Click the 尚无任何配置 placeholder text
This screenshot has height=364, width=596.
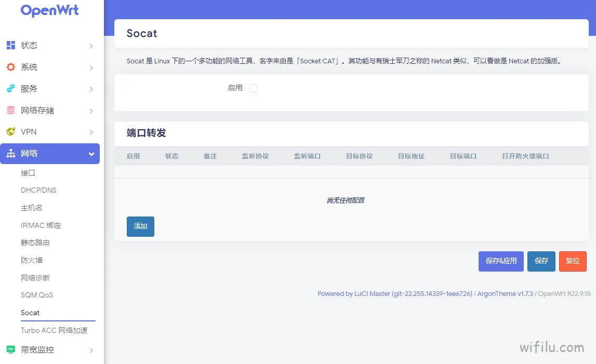coord(346,200)
